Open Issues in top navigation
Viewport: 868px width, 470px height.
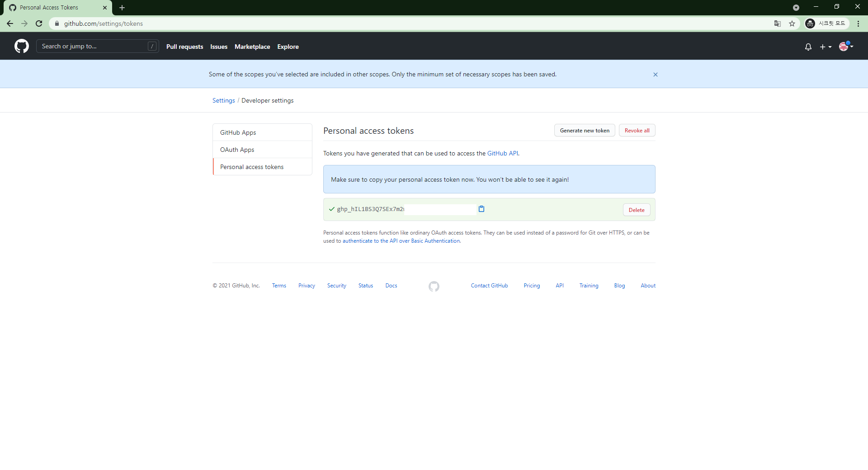pos(219,47)
